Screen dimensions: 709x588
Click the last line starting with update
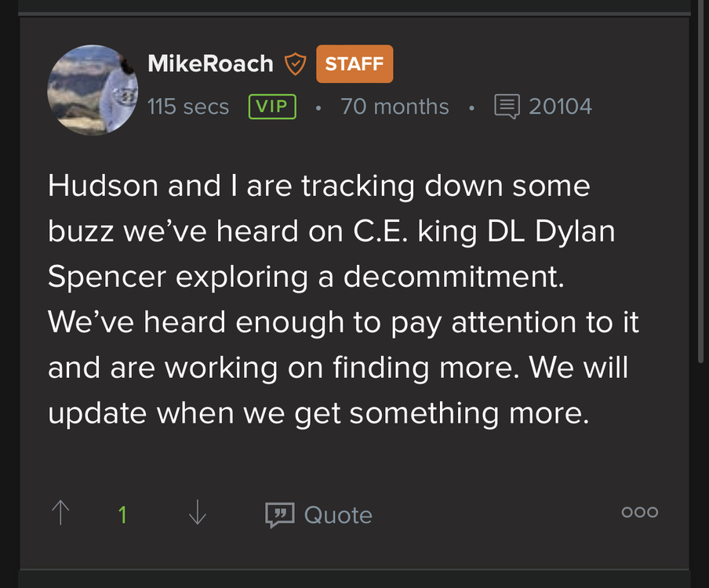pyautogui.click(x=318, y=413)
